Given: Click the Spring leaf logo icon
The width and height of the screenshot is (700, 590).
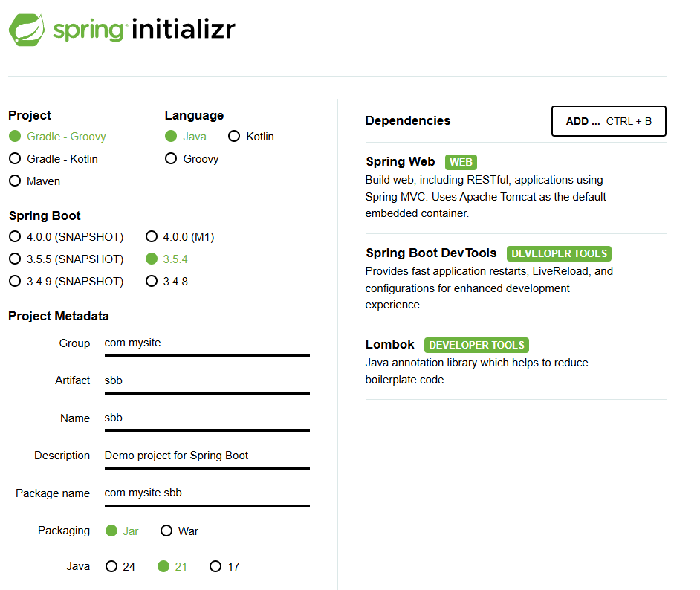Looking at the screenshot, I should click(x=27, y=30).
